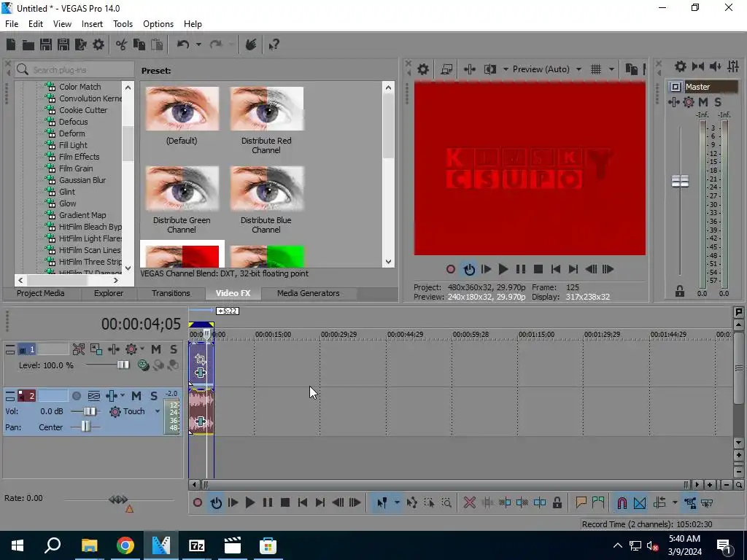The width and height of the screenshot is (747, 560).
Task: Open overlays grid dropdown arrow in preview
Action: [612, 69]
